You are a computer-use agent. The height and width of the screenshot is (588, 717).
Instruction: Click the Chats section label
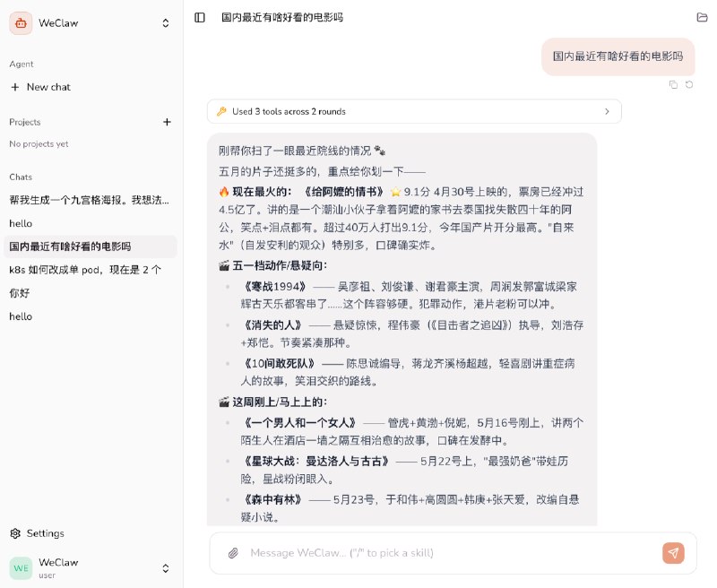pos(21,177)
